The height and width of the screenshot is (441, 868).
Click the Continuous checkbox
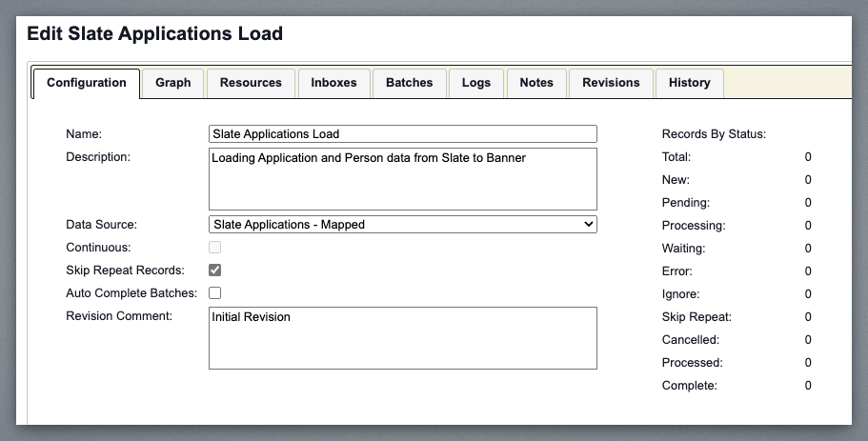pyautogui.click(x=215, y=248)
